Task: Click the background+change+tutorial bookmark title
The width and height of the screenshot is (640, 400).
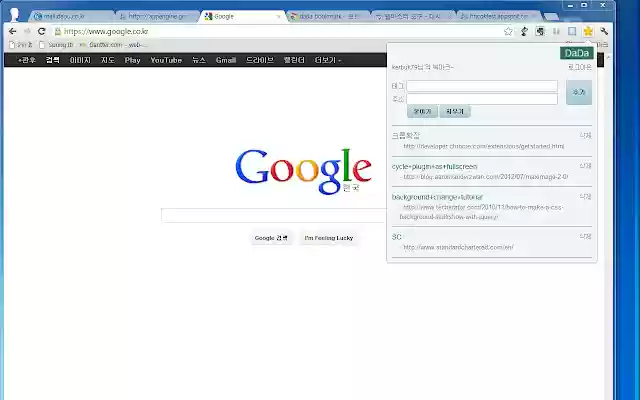Action: click(x=437, y=197)
